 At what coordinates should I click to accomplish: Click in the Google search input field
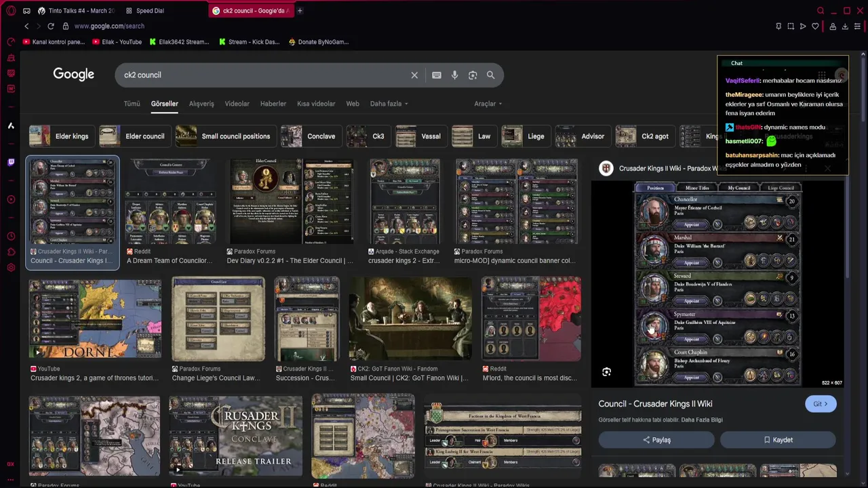click(x=264, y=75)
